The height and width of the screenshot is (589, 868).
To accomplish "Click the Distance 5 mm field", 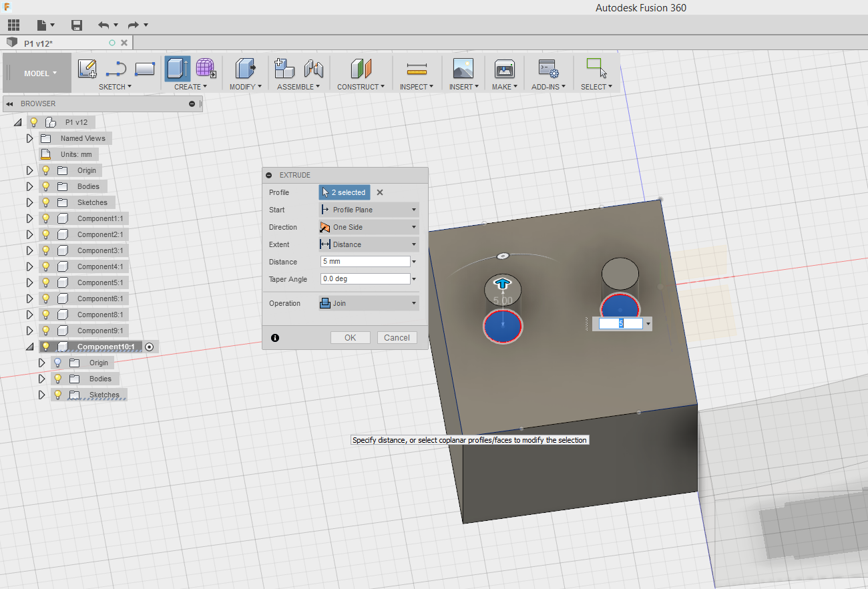I will (365, 262).
